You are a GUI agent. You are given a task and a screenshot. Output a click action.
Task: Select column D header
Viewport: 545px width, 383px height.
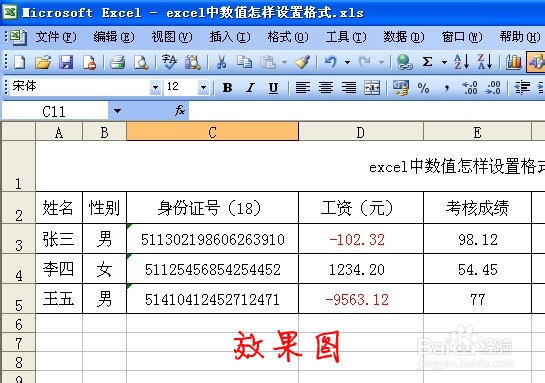pos(361,132)
